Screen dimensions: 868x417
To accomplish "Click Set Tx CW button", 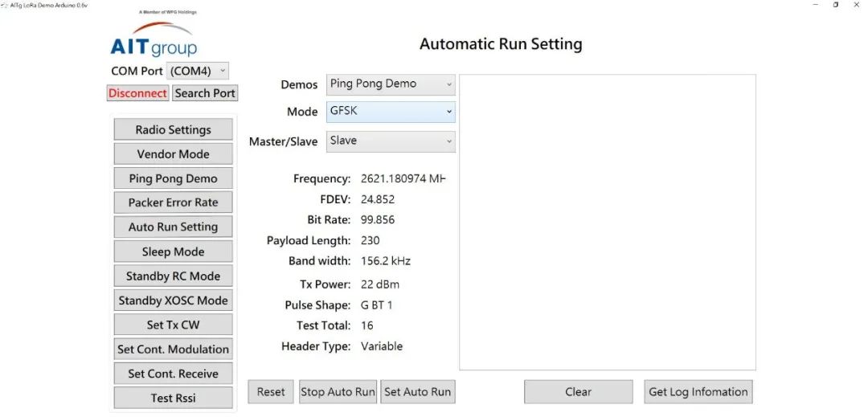I will pos(174,325).
